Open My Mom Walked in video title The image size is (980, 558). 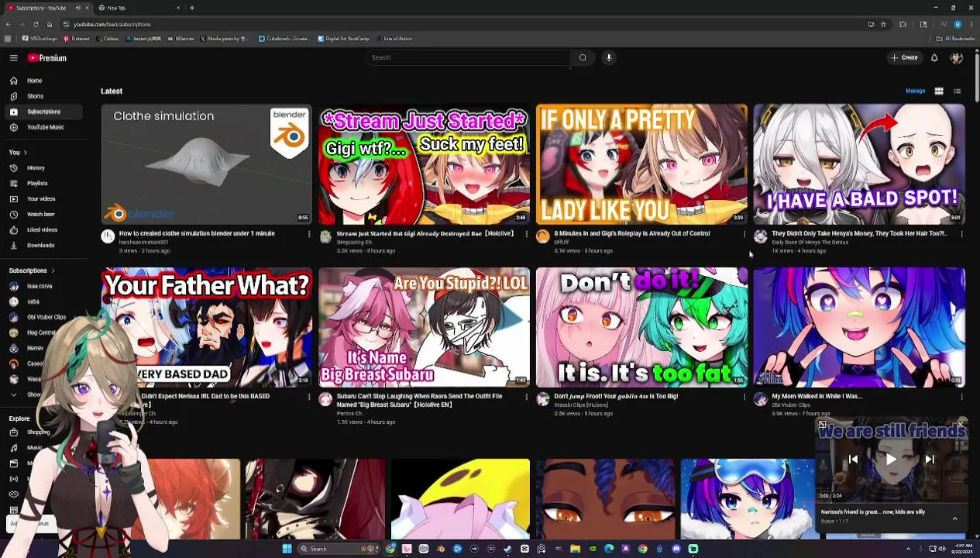tap(817, 396)
